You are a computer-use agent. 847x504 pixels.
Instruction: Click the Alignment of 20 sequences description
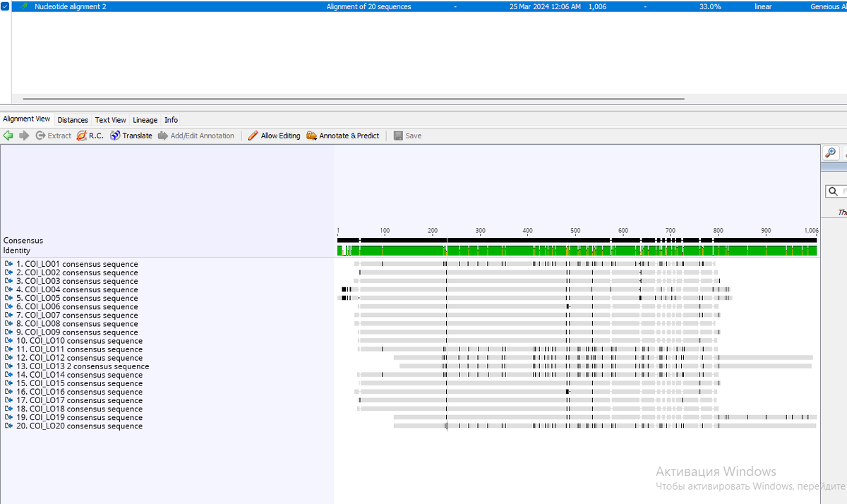[x=368, y=6]
